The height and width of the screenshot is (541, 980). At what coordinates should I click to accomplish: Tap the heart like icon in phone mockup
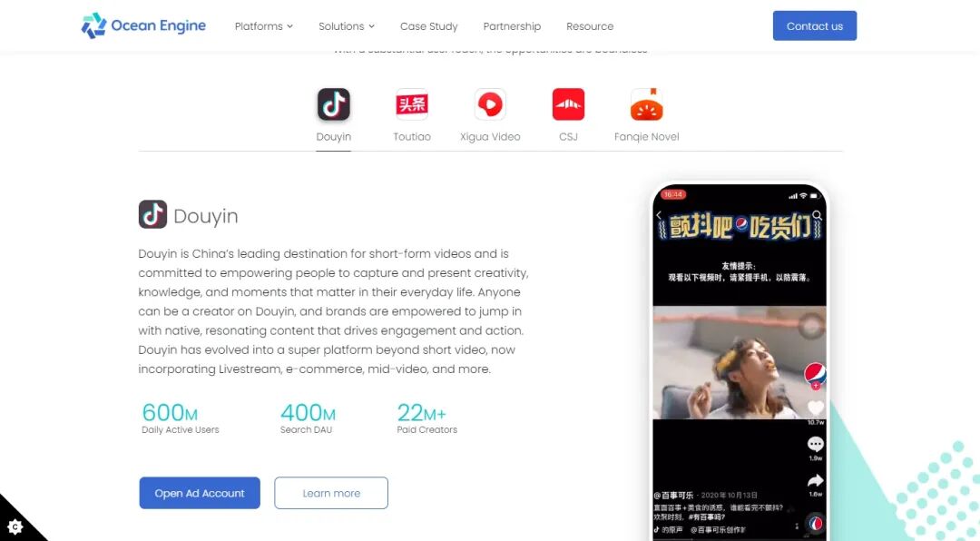tap(816, 408)
